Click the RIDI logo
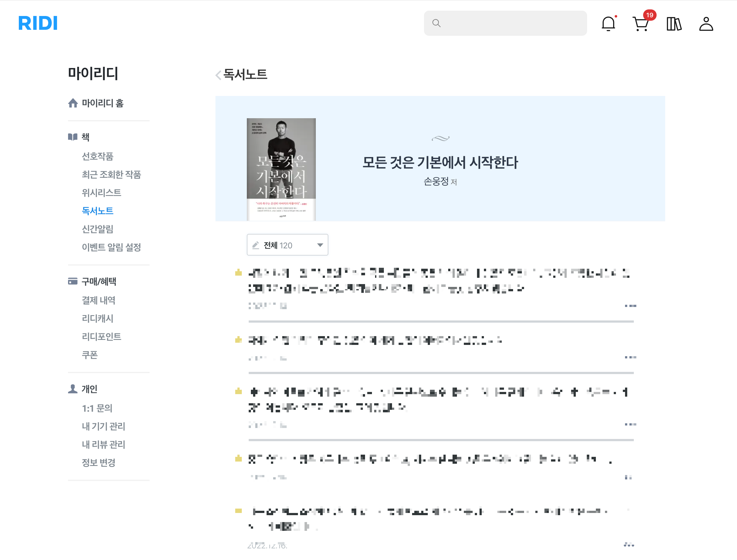 click(38, 23)
